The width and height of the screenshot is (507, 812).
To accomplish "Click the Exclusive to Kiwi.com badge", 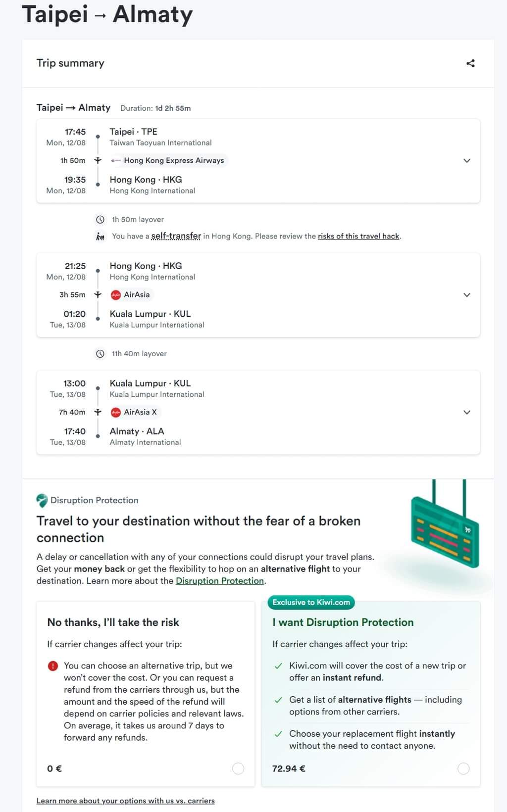I will point(311,602).
